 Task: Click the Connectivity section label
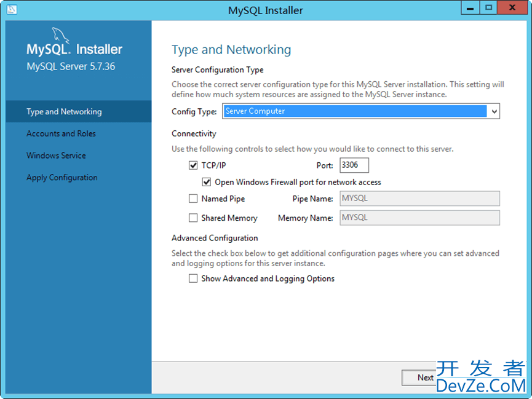coord(194,133)
